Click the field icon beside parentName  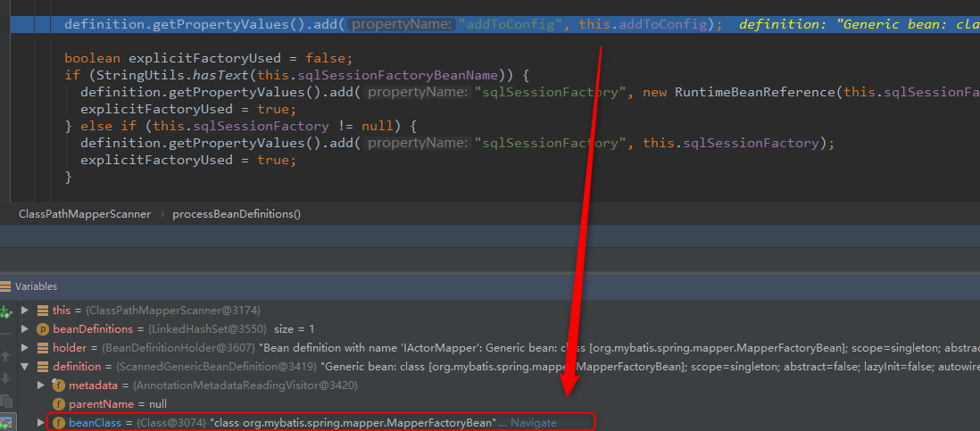click(x=59, y=403)
